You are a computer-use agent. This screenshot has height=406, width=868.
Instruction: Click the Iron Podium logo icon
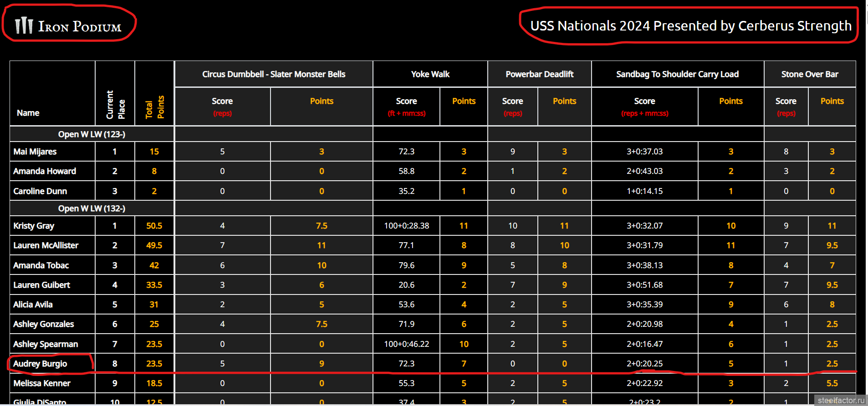pos(24,25)
